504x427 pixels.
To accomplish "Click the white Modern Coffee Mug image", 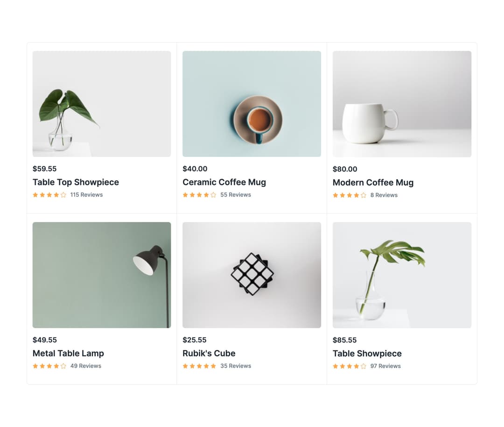I will point(402,104).
